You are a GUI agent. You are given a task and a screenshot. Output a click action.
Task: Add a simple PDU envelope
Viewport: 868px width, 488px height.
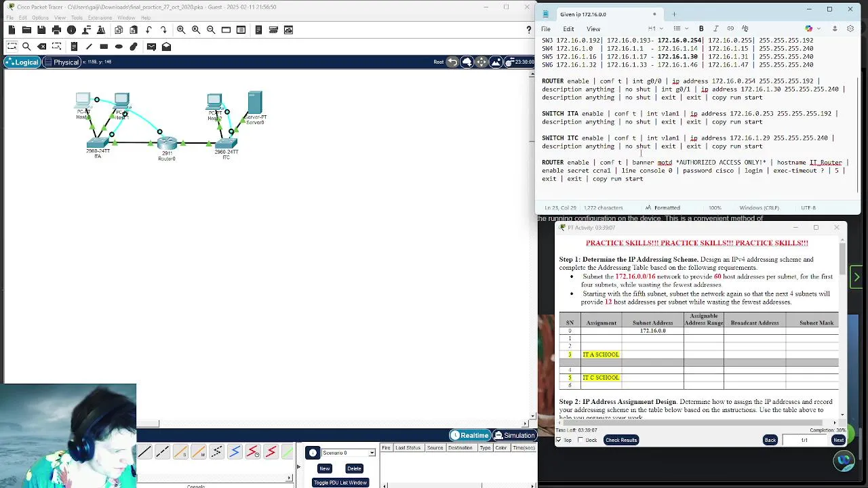click(151, 47)
